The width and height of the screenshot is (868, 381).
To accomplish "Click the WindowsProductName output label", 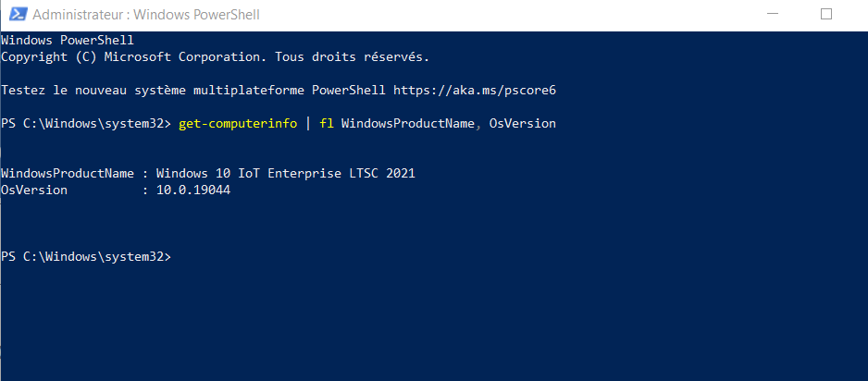I will pos(67,174).
